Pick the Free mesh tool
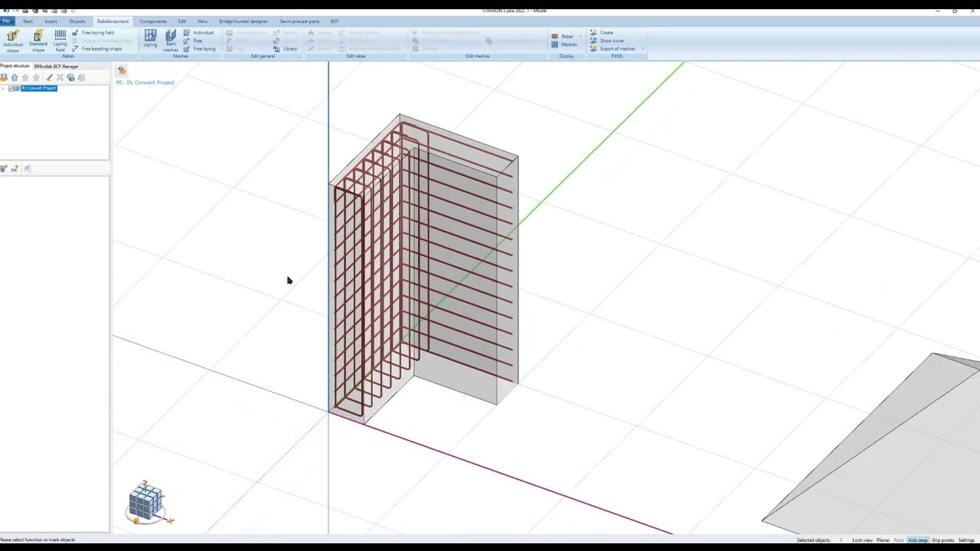Screen dimensions: 980x551 [193, 41]
